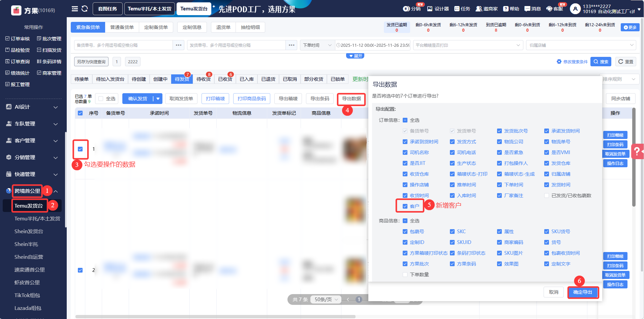Image resolution: width=644 pixels, height=319 pixels.
Task: Switch to the 退货单 tab
Action: pyautogui.click(x=223, y=27)
